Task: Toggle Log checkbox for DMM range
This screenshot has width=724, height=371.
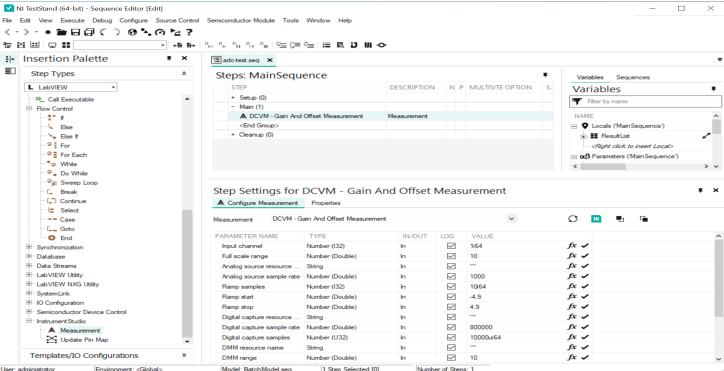Action: tap(452, 358)
